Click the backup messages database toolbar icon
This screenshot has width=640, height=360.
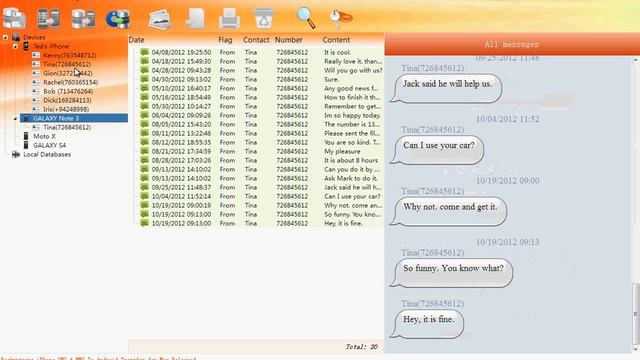(14, 18)
